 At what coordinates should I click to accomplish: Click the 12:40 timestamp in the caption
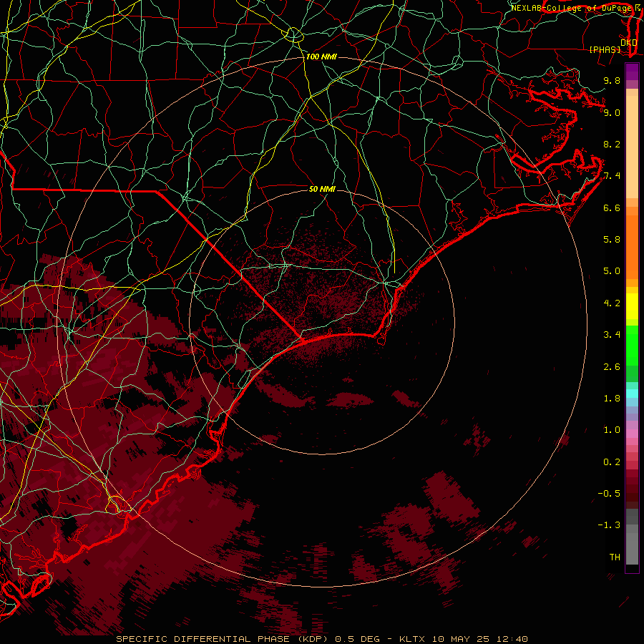tap(513, 639)
